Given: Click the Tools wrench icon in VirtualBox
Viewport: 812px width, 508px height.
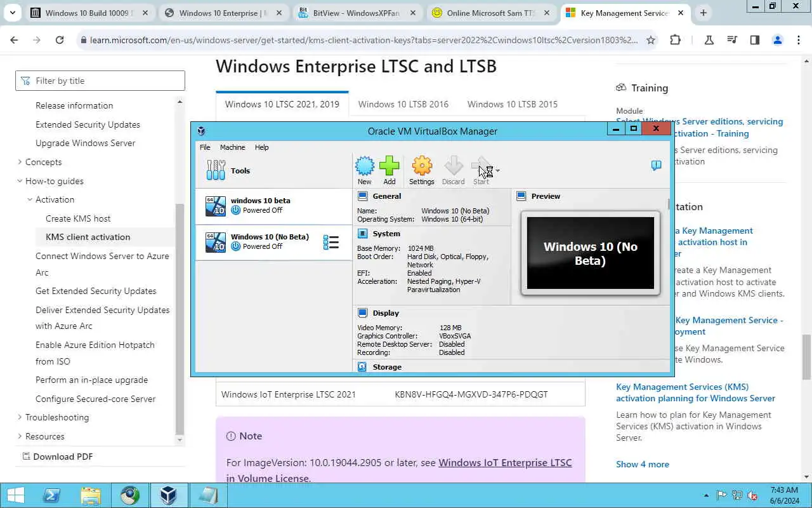Looking at the screenshot, I should coord(216,170).
